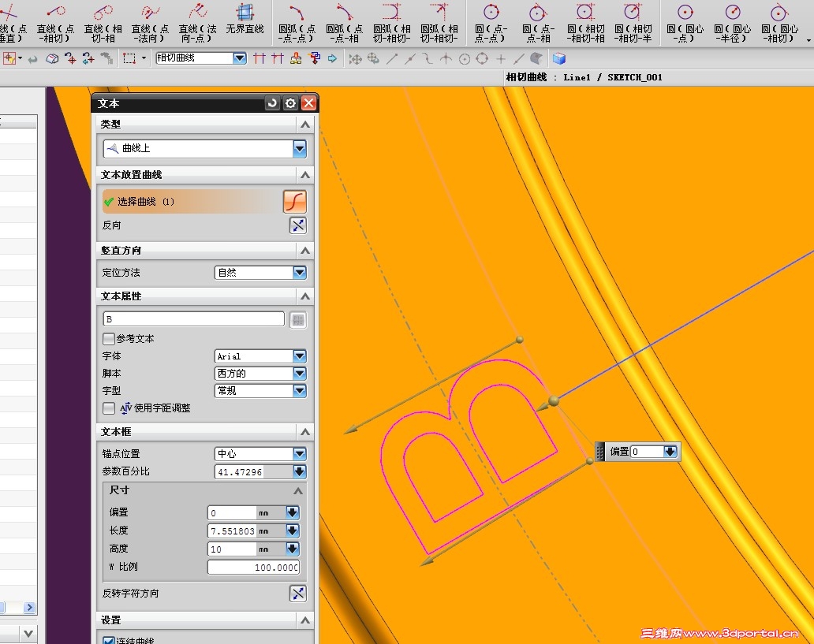Click the text editor icon beside text field

pos(298,320)
